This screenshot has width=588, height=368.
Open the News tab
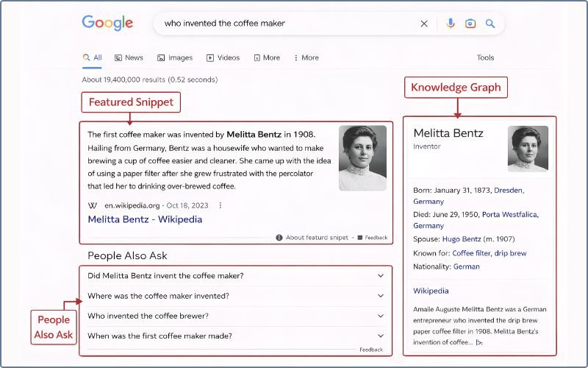[x=129, y=57]
